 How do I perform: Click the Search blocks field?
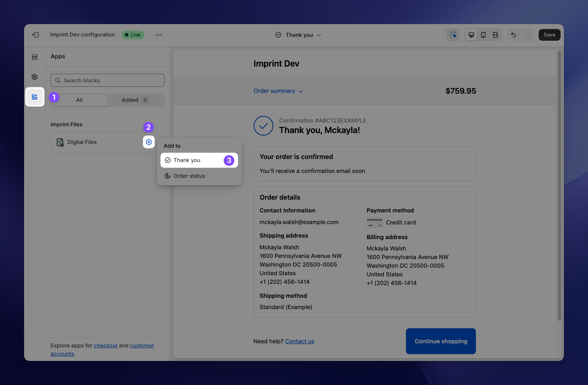(x=108, y=80)
